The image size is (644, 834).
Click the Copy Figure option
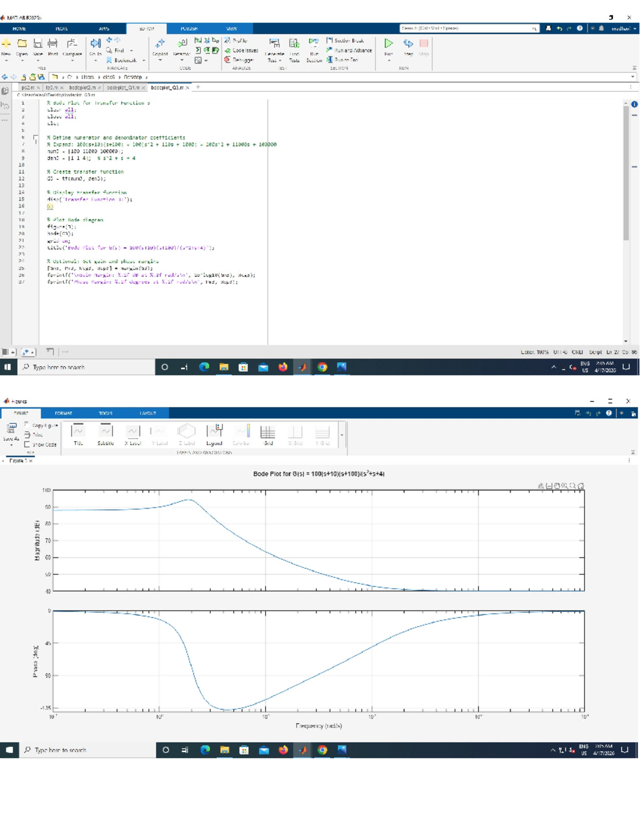(x=41, y=425)
